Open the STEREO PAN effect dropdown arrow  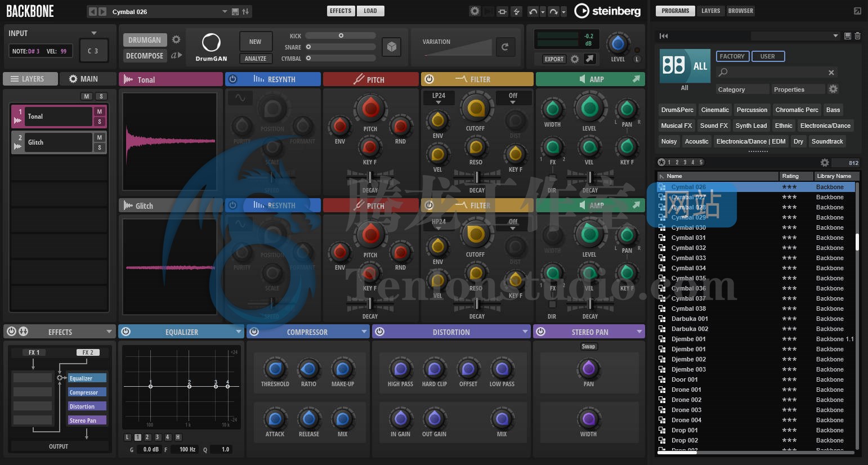pyautogui.click(x=639, y=332)
